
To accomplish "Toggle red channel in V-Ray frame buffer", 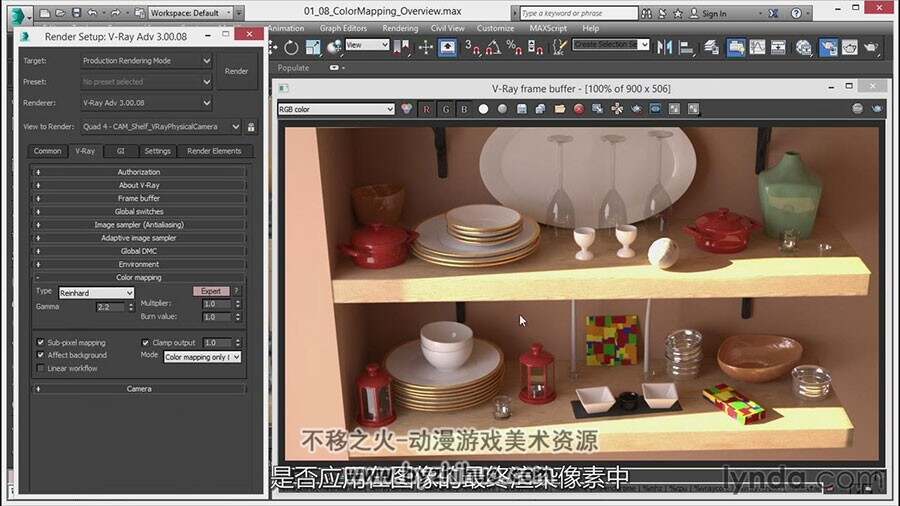I will 426,109.
